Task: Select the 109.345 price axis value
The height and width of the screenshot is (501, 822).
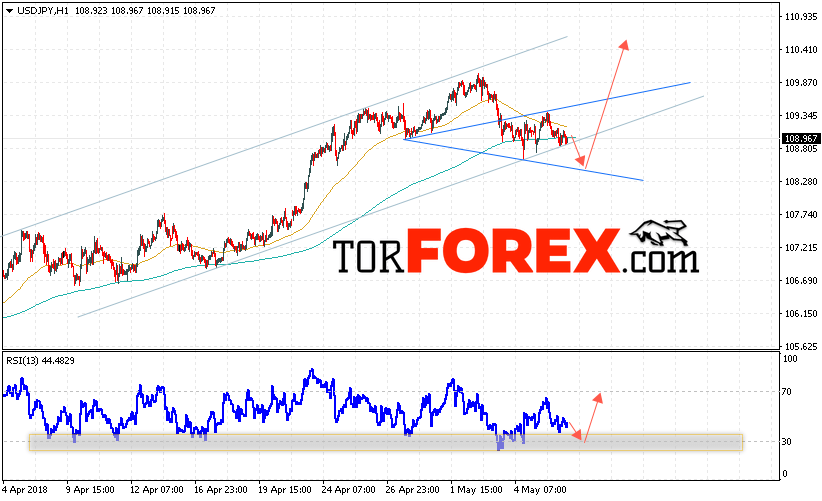Action: [801, 116]
